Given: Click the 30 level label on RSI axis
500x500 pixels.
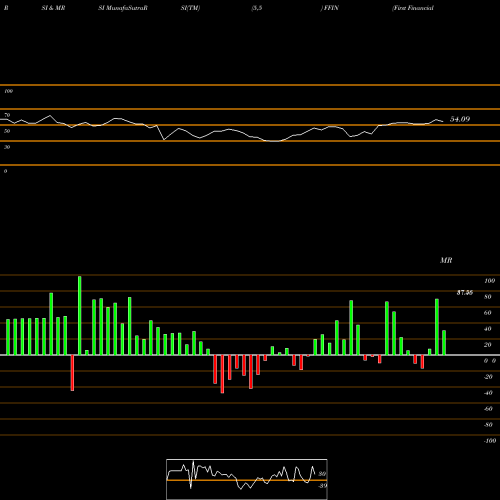Looking at the screenshot, I should click(7, 147).
